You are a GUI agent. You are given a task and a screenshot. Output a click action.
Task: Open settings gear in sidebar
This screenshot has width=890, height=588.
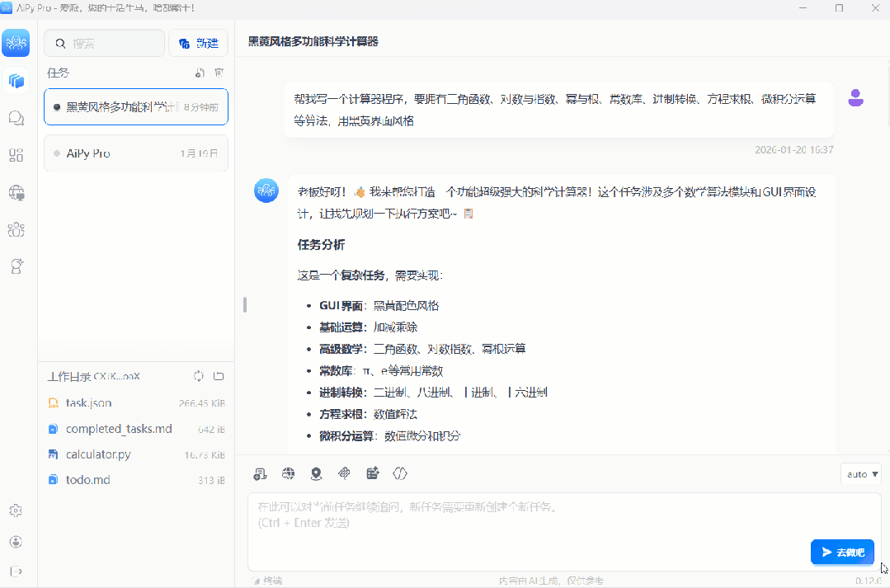point(16,510)
